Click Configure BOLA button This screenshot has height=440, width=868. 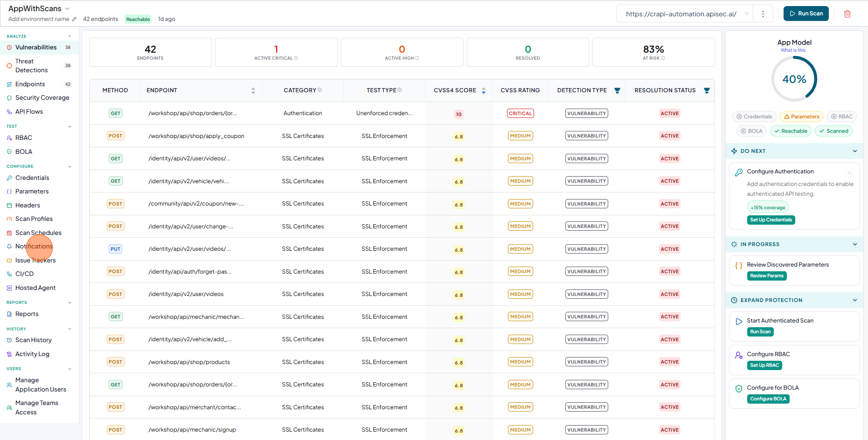(768, 399)
